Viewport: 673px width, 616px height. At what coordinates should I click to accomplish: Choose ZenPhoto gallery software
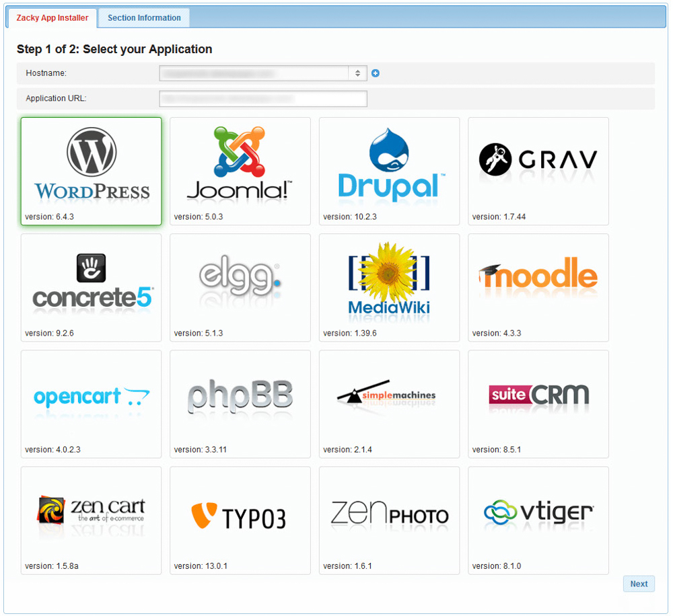pyautogui.click(x=389, y=519)
